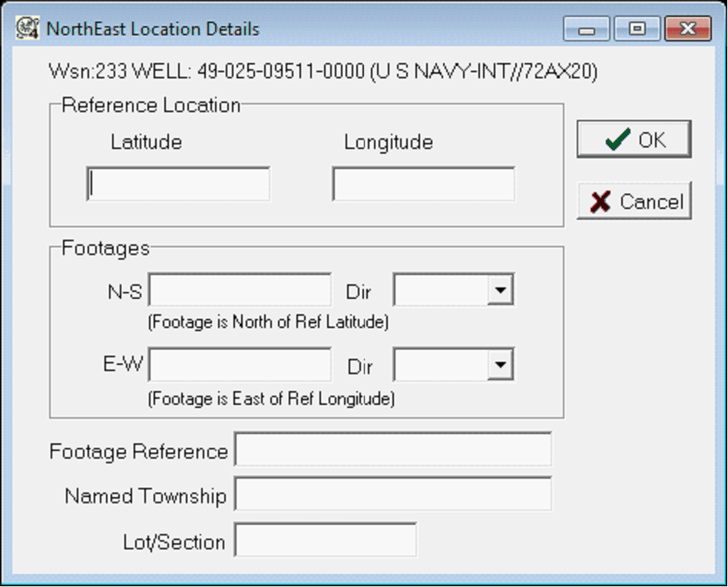Click the Footage is North of Ref Latitude hint

coord(268,322)
